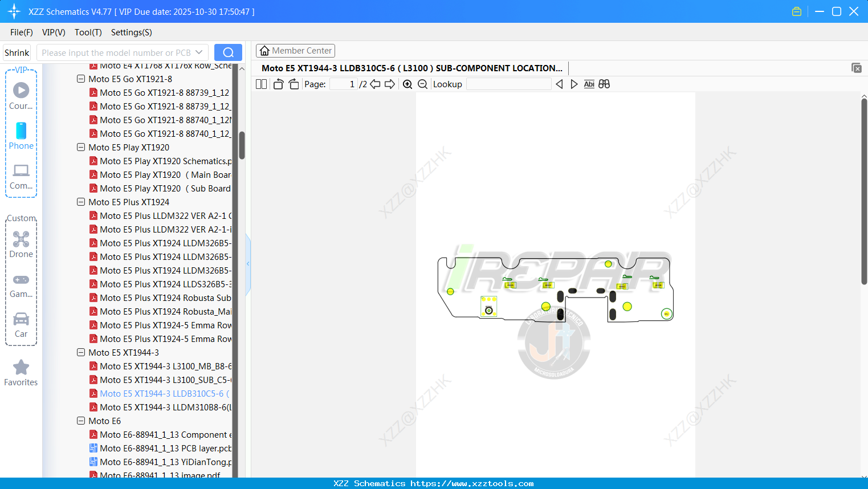Click the Custom section label
This screenshot has height=489, width=868.
pos(21,218)
